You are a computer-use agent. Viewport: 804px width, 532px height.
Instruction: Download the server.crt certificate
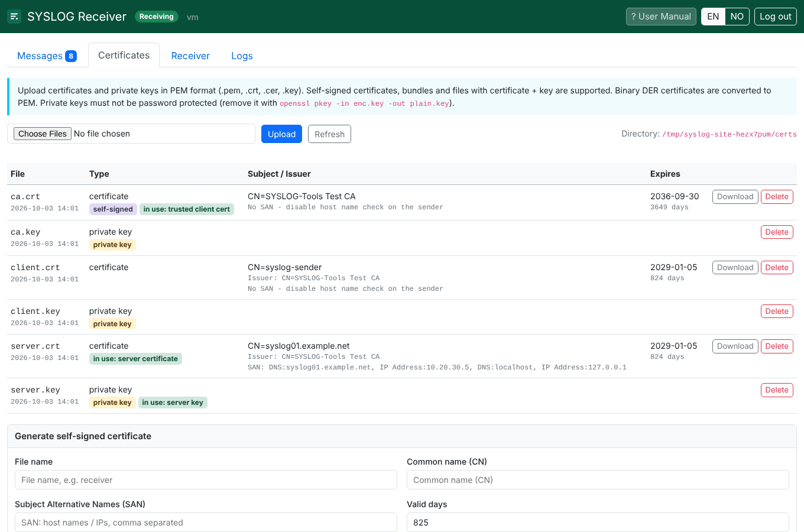tap(735, 346)
